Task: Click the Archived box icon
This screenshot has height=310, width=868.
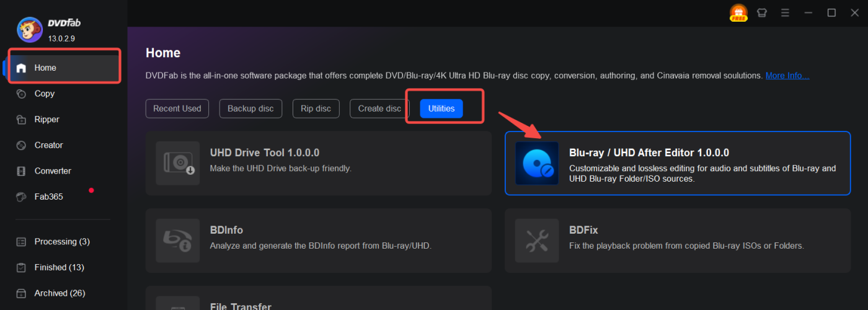Action: [21, 293]
